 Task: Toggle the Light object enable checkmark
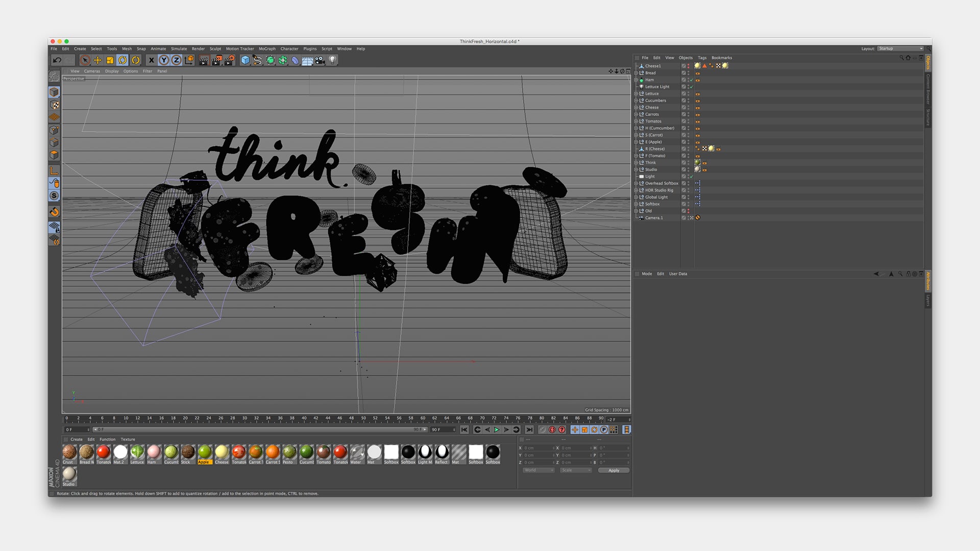coord(692,177)
